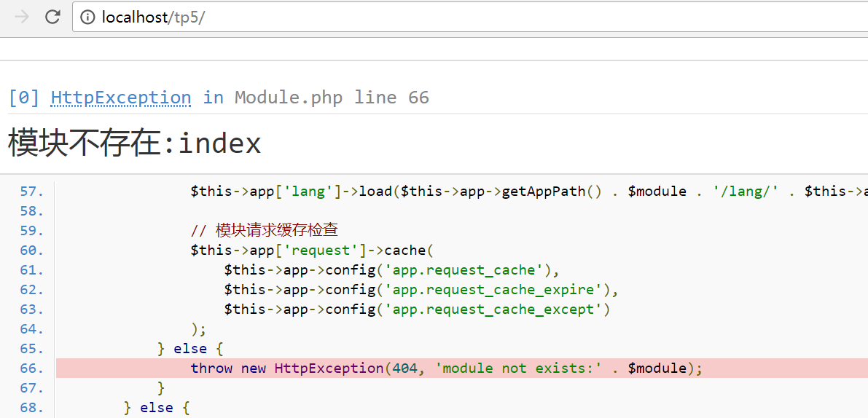Image resolution: width=868 pixels, height=418 pixels.
Task: Click the empty code line numbered 58.
Action: pyautogui.click(x=31, y=211)
